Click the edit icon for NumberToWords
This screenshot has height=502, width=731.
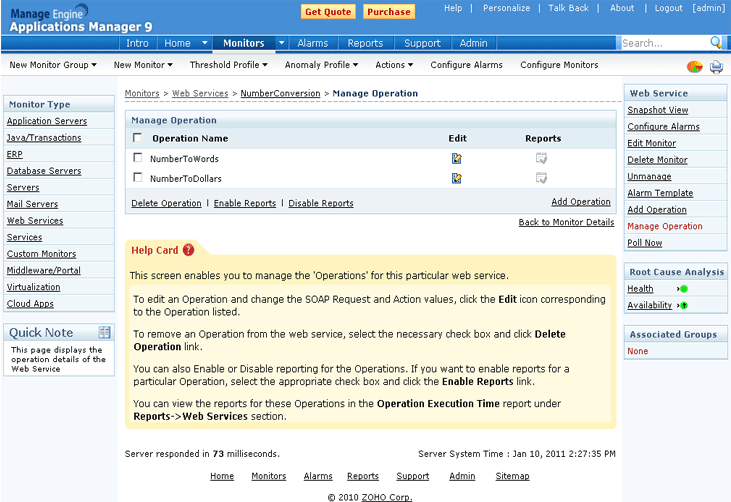point(456,158)
